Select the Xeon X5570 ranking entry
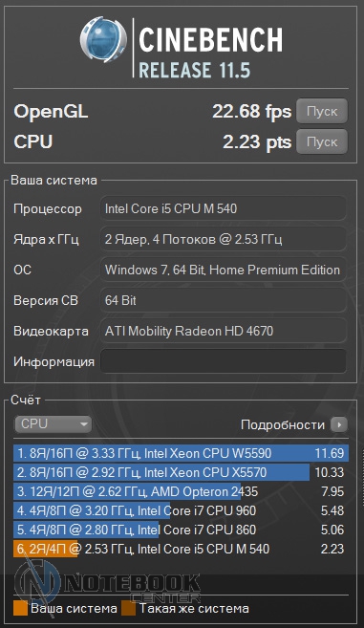 (181, 472)
